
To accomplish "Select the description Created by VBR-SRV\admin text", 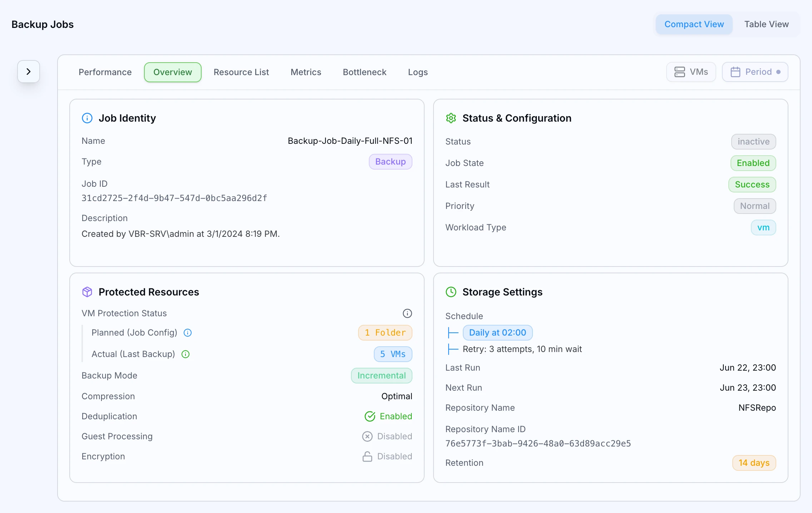I will [180, 234].
